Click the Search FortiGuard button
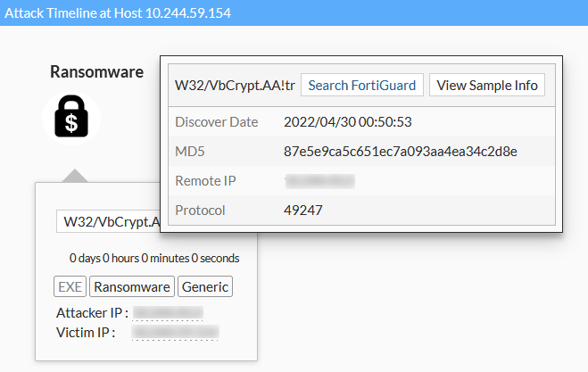The width and height of the screenshot is (588, 372). (362, 86)
